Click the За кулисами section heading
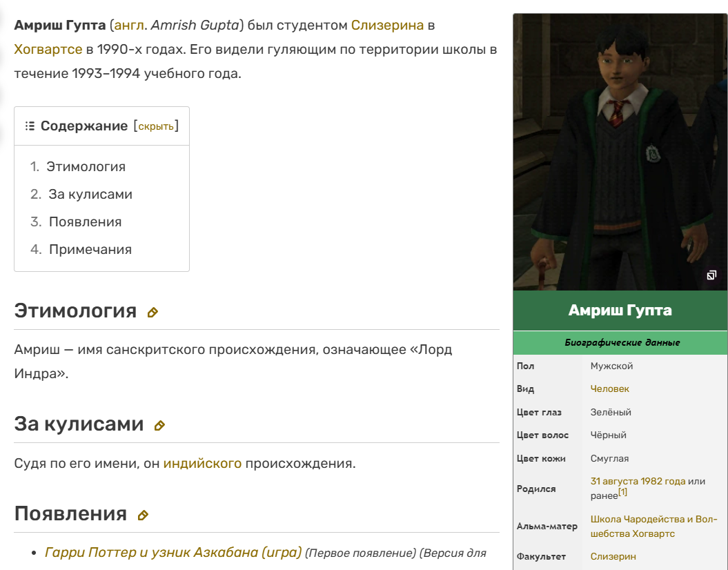The width and height of the screenshot is (728, 570). click(79, 424)
